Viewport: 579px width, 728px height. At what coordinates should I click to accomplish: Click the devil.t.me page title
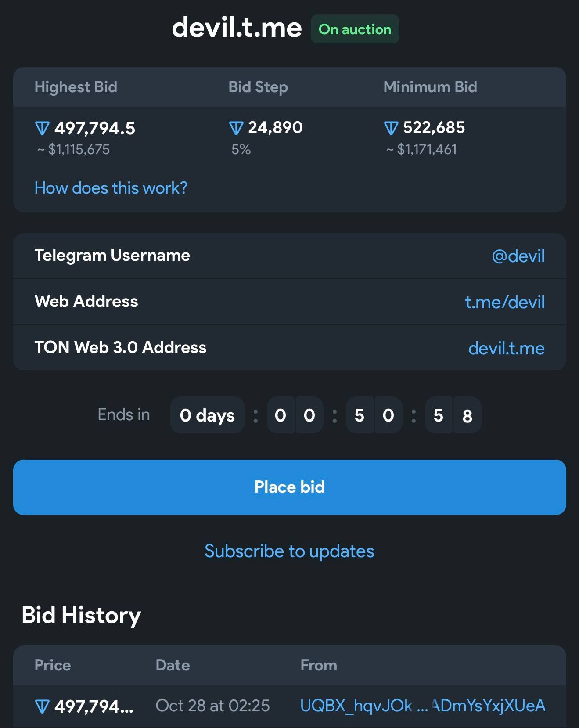237,27
